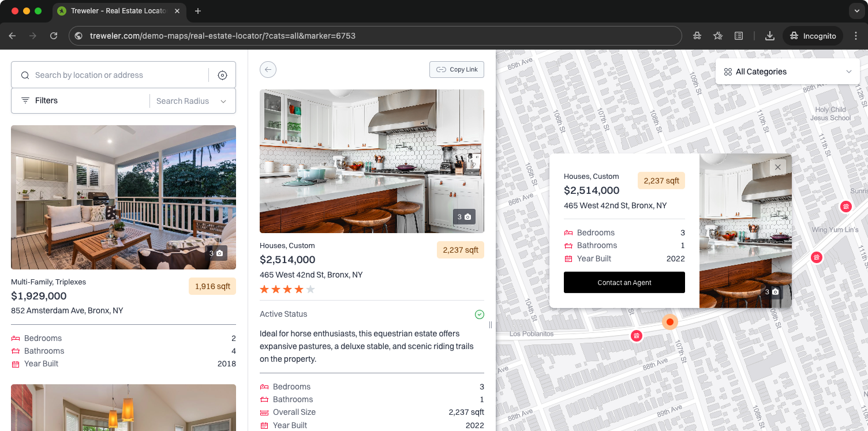The width and height of the screenshot is (868, 431).
Task: Click the 1,916 sqft badge
Action: pyautogui.click(x=212, y=286)
